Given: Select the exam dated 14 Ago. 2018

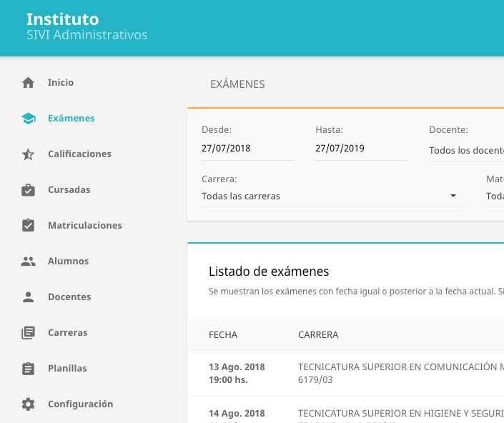Looking at the screenshot, I should [237, 413].
